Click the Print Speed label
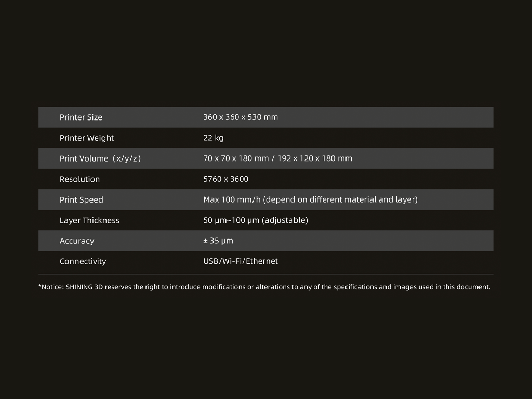Image resolution: width=532 pixels, height=399 pixels. (82, 200)
